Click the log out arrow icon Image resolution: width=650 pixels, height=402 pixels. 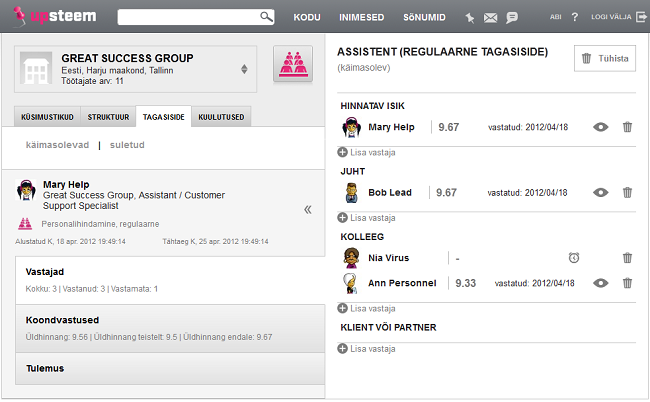coord(641,17)
